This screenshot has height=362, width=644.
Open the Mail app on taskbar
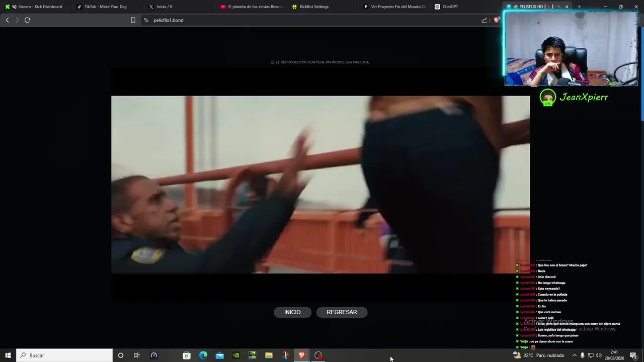point(220,355)
